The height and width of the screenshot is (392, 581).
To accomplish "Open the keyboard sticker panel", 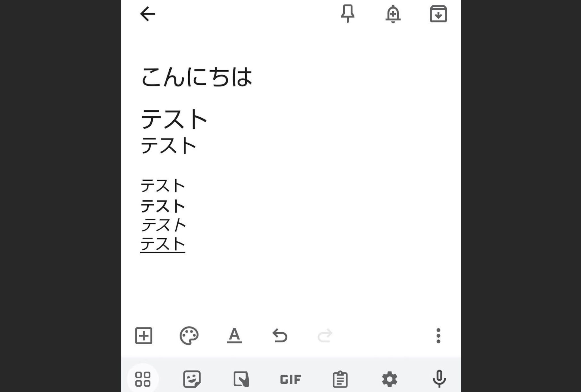I will click(192, 379).
